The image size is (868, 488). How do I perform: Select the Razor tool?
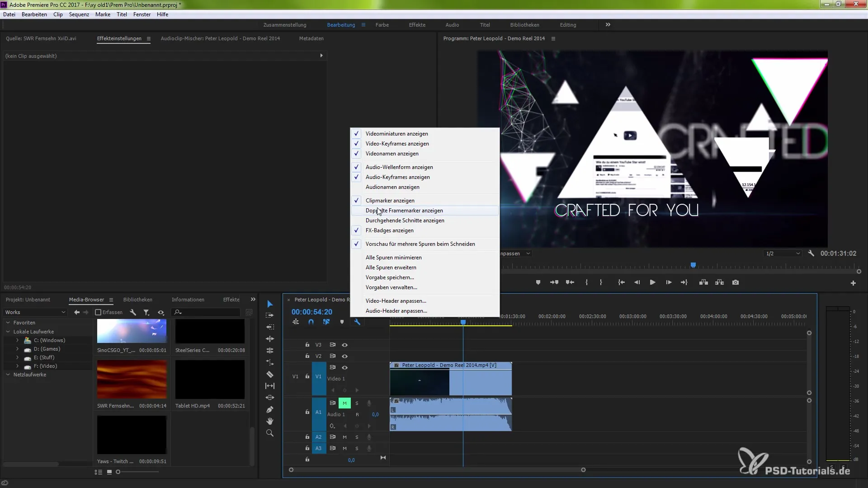click(x=270, y=374)
